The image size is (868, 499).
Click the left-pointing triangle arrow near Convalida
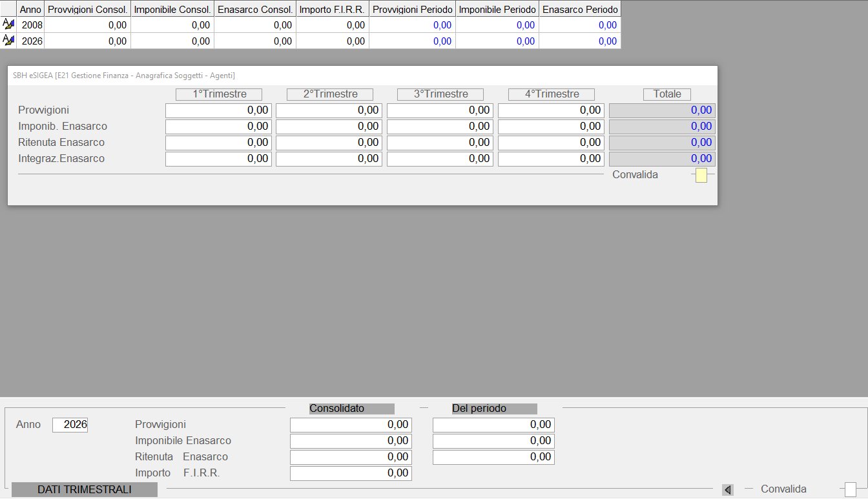point(728,490)
